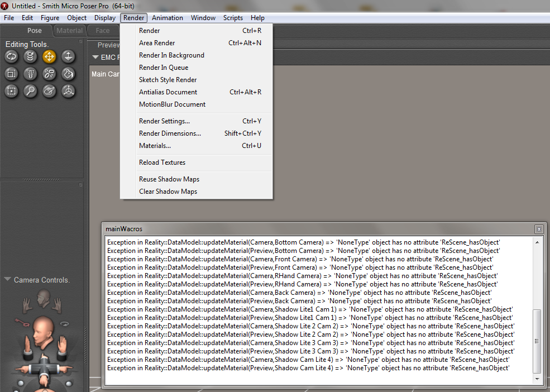
Task: Switch to the right hand camera icon
Action: pyautogui.click(x=57, y=305)
